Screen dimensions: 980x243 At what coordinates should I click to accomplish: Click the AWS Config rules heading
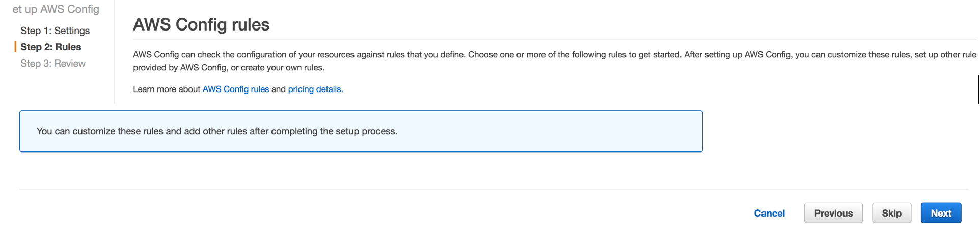click(x=201, y=24)
